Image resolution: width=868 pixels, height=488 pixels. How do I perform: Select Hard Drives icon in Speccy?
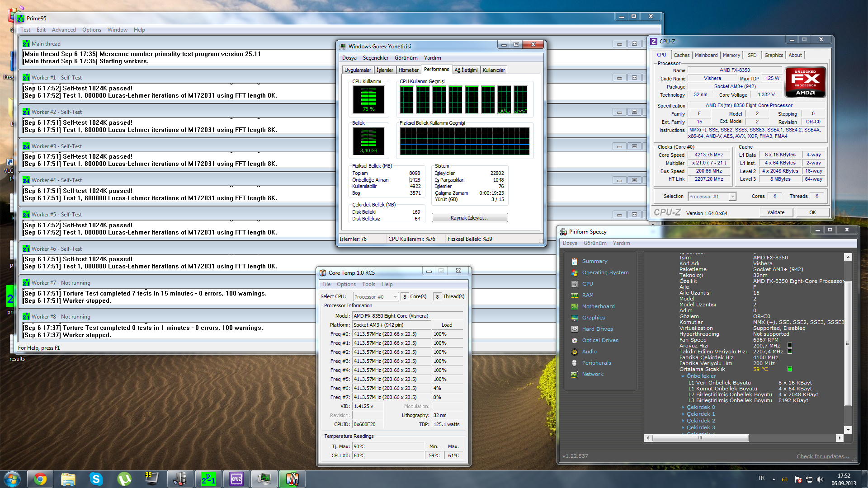(x=574, y=329)
